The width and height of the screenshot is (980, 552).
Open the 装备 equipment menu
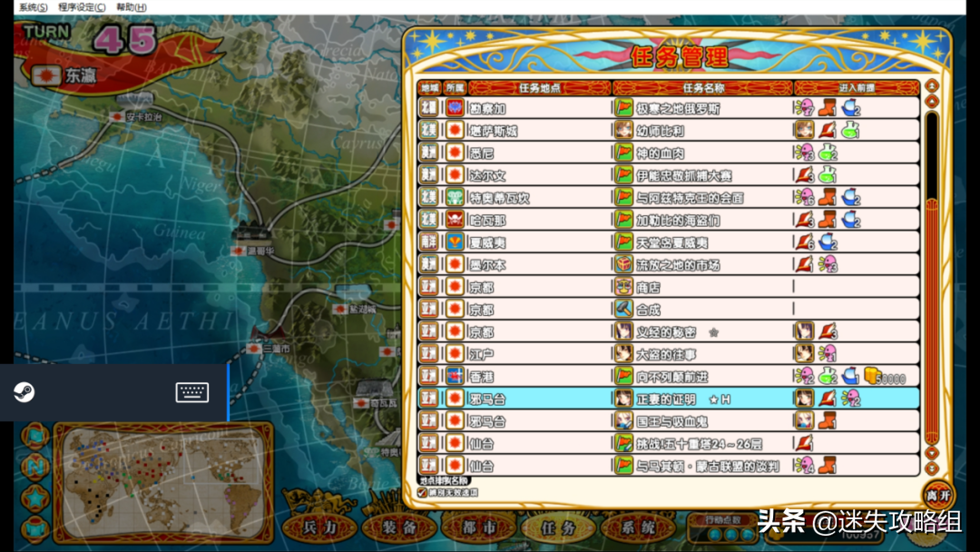pyautogui.click(x=400, y=527)
